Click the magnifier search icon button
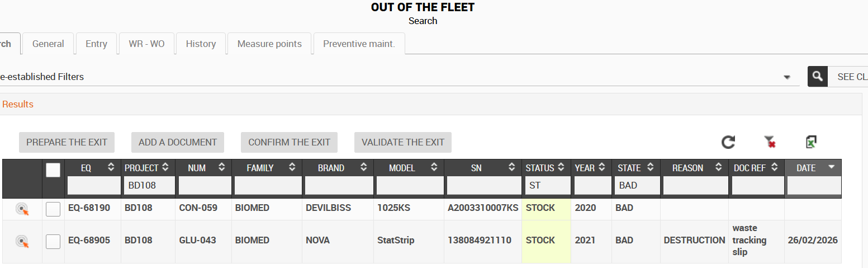Viewport: 868px width, 268px height. click(x=818, y=77)
